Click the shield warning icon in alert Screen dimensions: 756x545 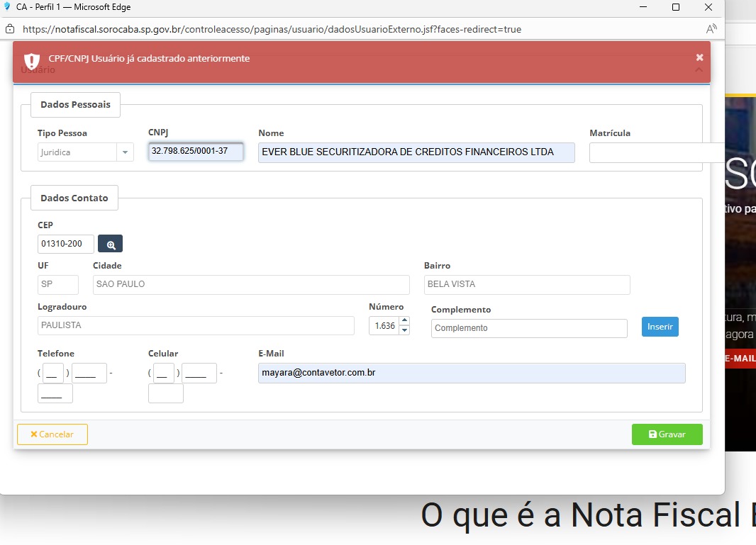32,61
